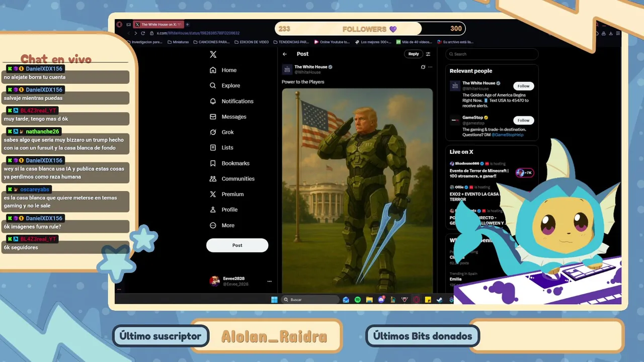Open File Explorer from the taskbar
The width and height of the screenshot is (644, 362).
[369, 300]
